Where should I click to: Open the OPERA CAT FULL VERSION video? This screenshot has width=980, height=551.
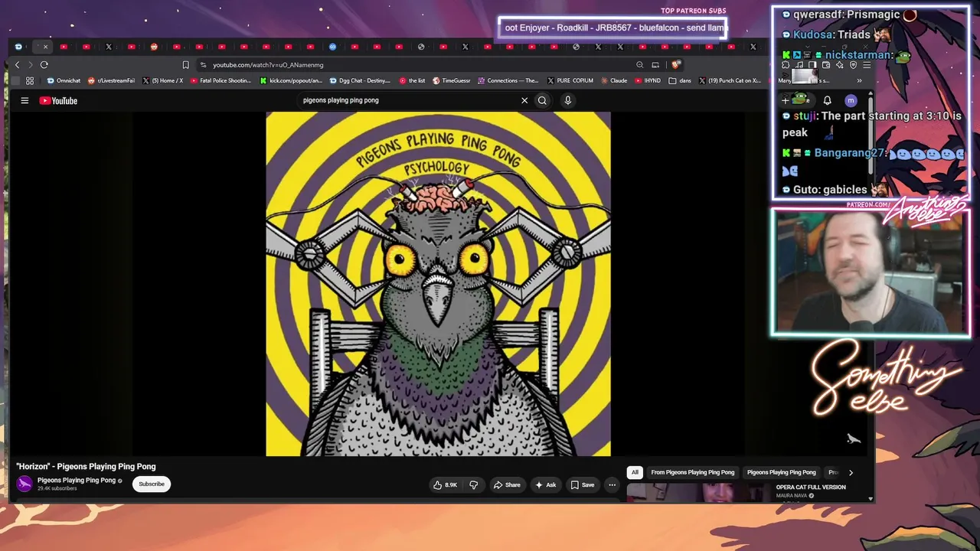click(811, 487)
